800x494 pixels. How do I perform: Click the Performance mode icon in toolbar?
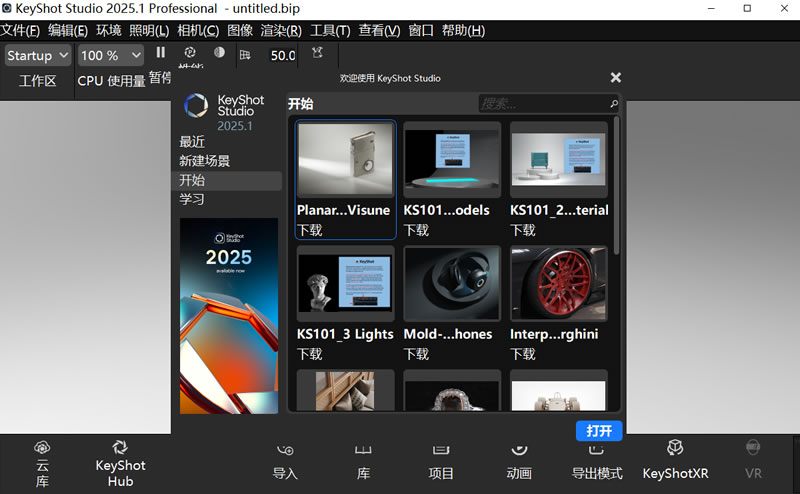point(190,54)
